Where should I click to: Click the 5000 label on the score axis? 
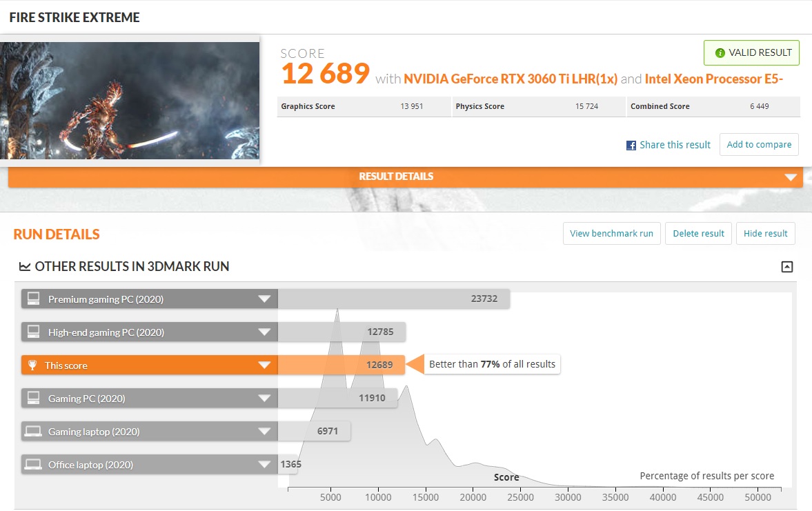tap(330, 497)
